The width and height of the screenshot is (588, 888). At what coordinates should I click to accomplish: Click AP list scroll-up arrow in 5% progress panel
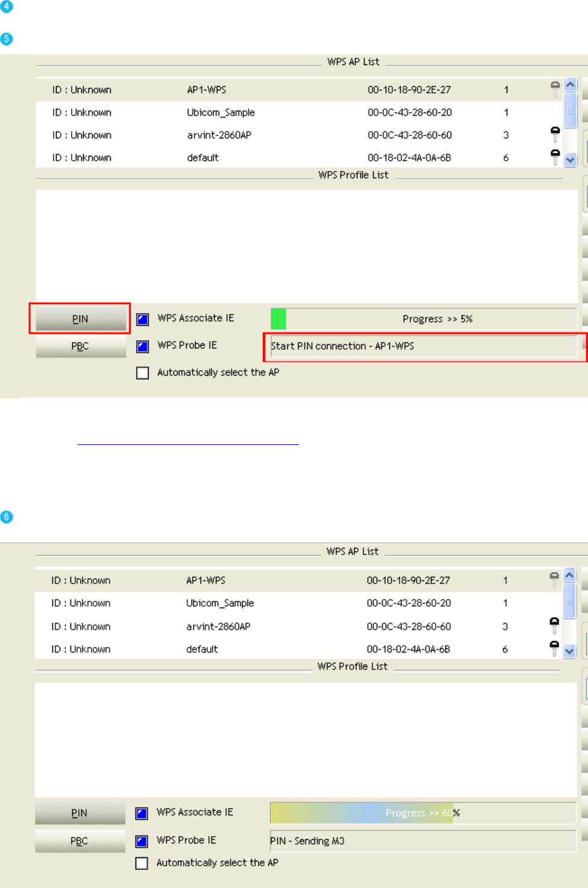571,85
